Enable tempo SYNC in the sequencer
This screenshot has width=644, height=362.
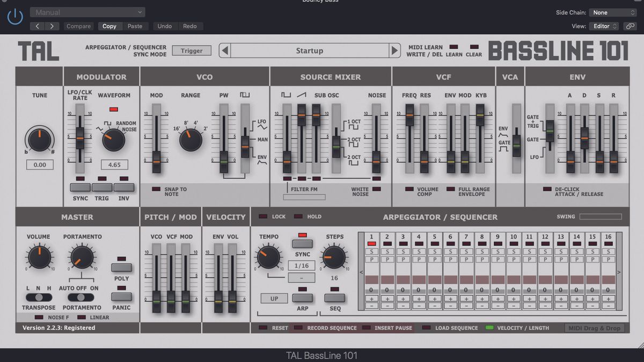pos(302,242)
